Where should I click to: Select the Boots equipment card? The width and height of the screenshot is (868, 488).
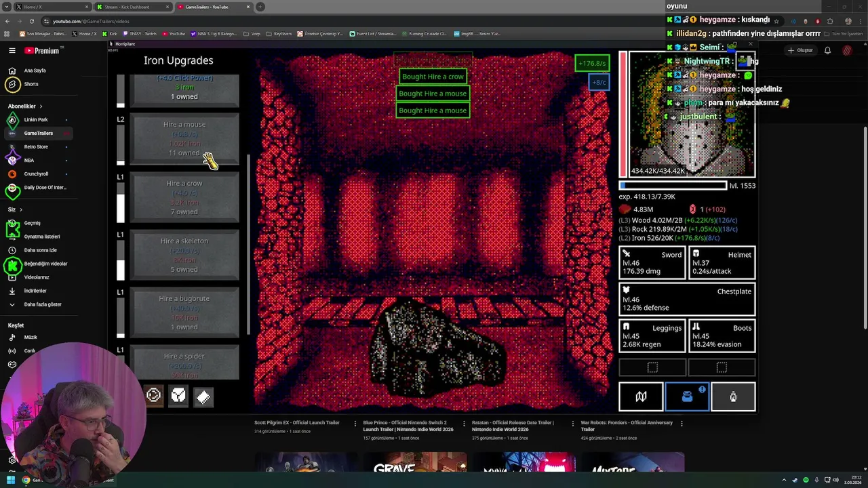(x=722, y=335)
